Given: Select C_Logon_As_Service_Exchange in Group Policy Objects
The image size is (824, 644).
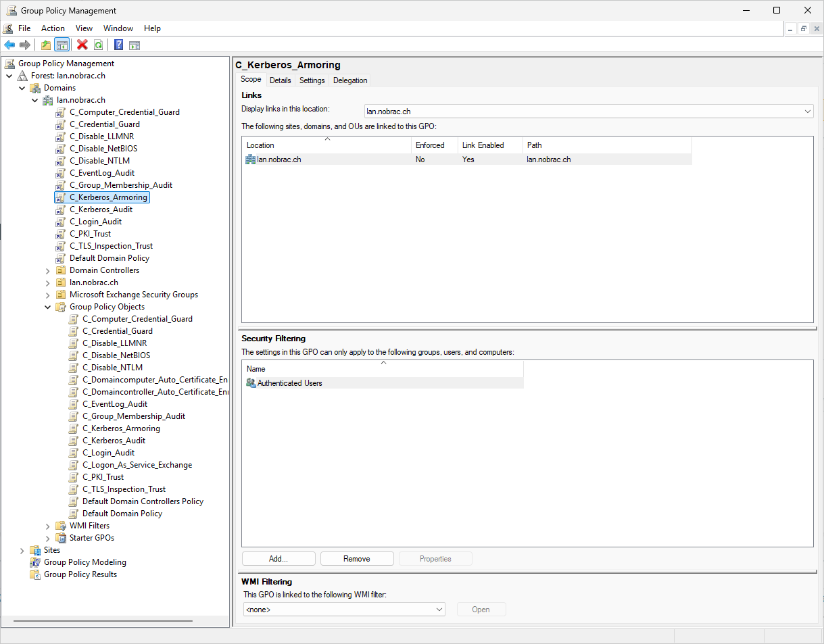Looking at the screenshot, I should (137, 465).
